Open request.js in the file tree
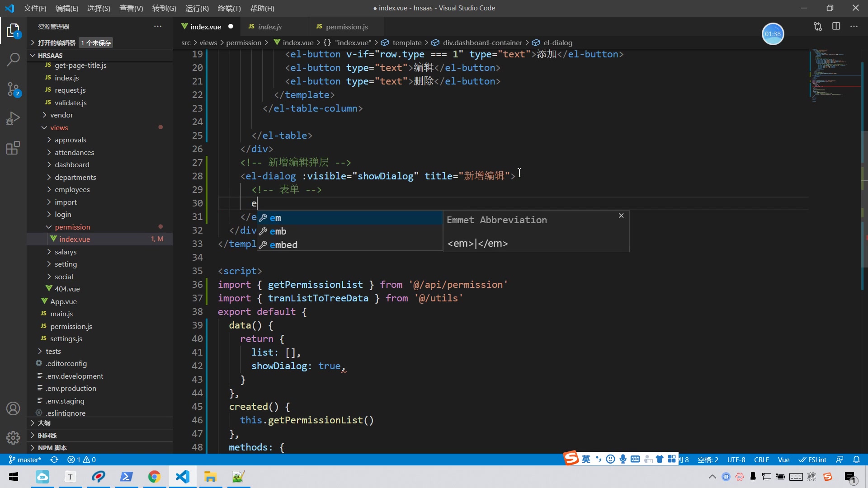 pyautogui.click(x=100, y=90)
